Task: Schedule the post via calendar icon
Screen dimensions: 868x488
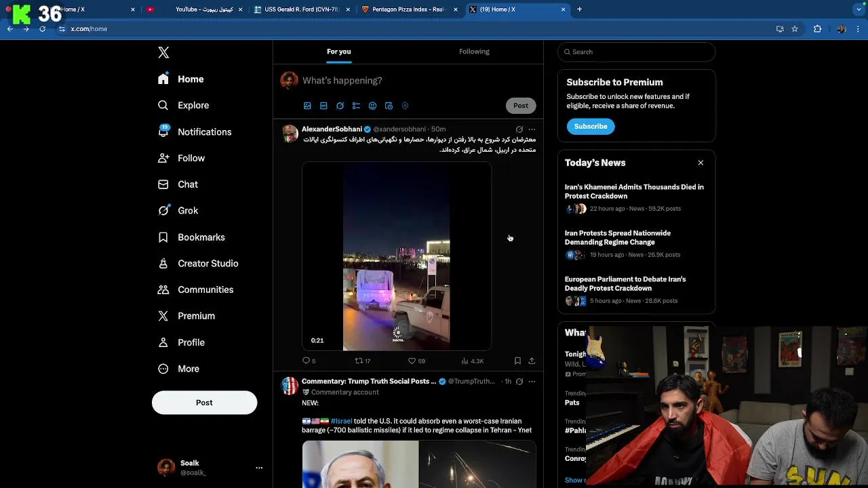Action: 389,106
